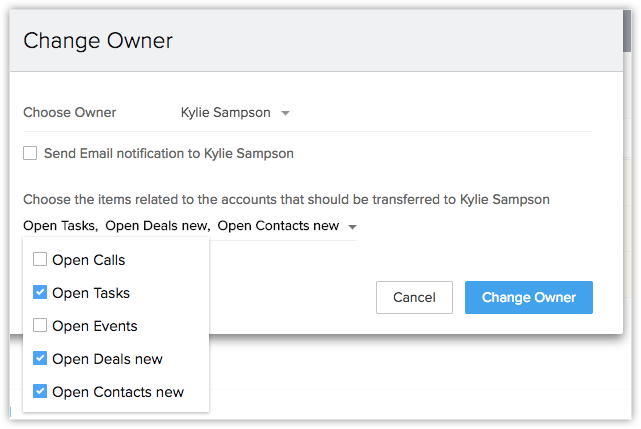The width and height of the screenshot is (641, 429).
Task: Click the arrow beside Kylie Sampson owner
Action: [285, 113]
